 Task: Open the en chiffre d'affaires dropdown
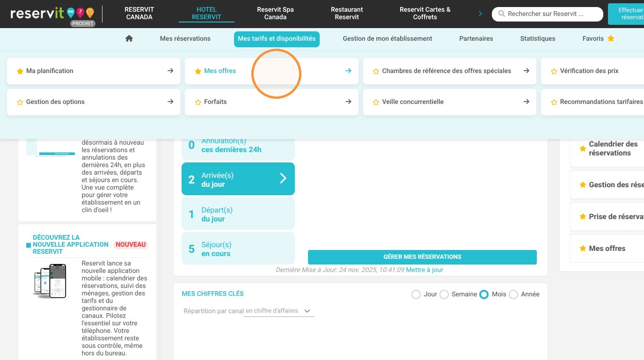tap(279, 311)
